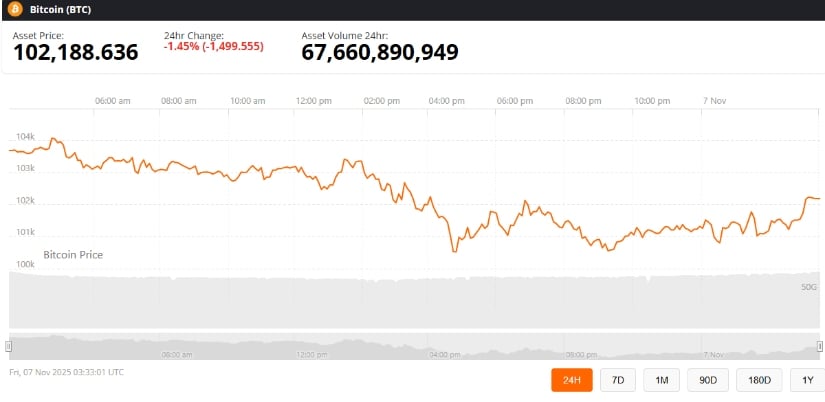Click the 50G volume axis label
The height and width of the screenshot is (402, 825).
[810, 287]
